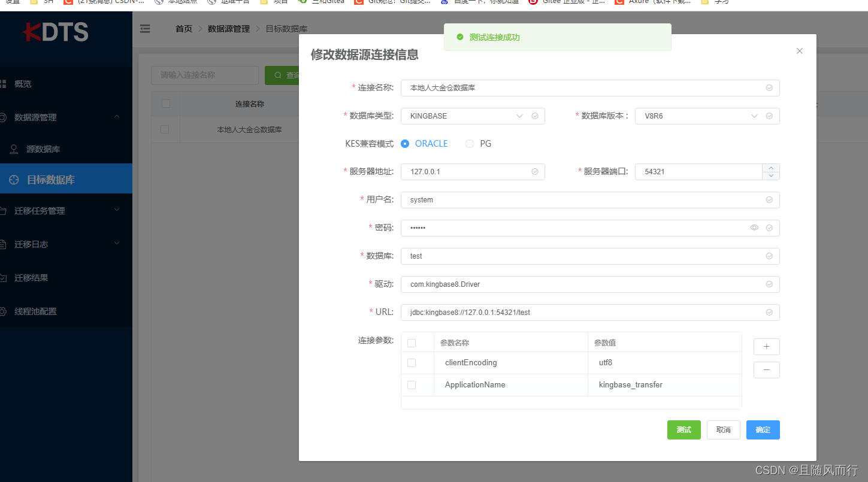This screenshot has height=482, width=868.
Task: Click the driver field com.kingbase8.Driver
Action: tap(590, 284)
